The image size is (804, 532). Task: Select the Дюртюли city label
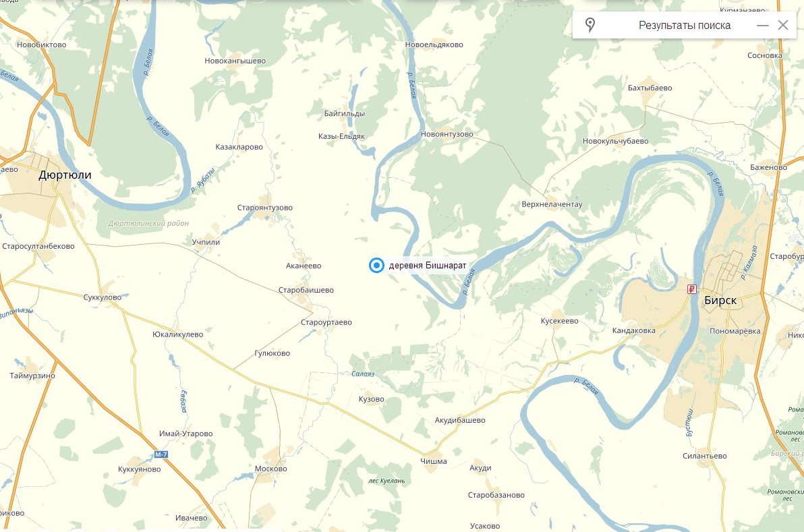(x=65, y=175)
